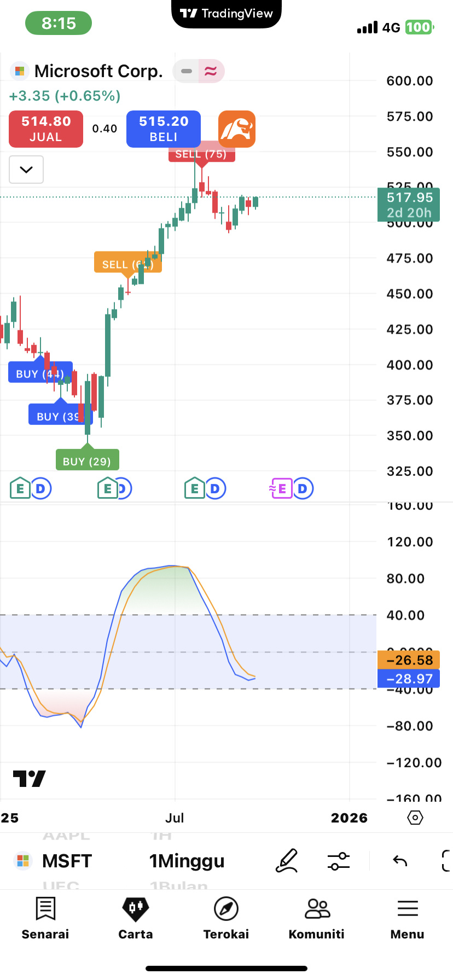Open the 1Minggu timeframe picker

(187, 861)
